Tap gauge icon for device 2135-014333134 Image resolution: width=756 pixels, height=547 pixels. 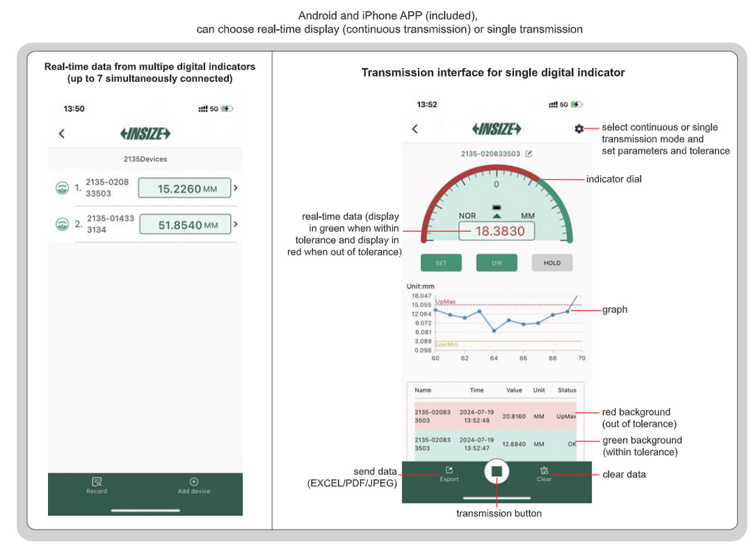click(62, 224)
